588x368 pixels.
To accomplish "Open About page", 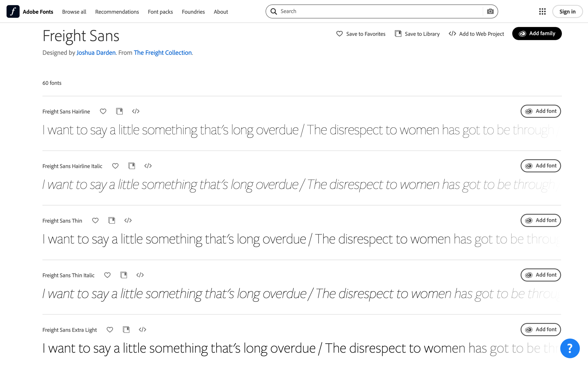I will pyautogui.click(x=221, y=12).
